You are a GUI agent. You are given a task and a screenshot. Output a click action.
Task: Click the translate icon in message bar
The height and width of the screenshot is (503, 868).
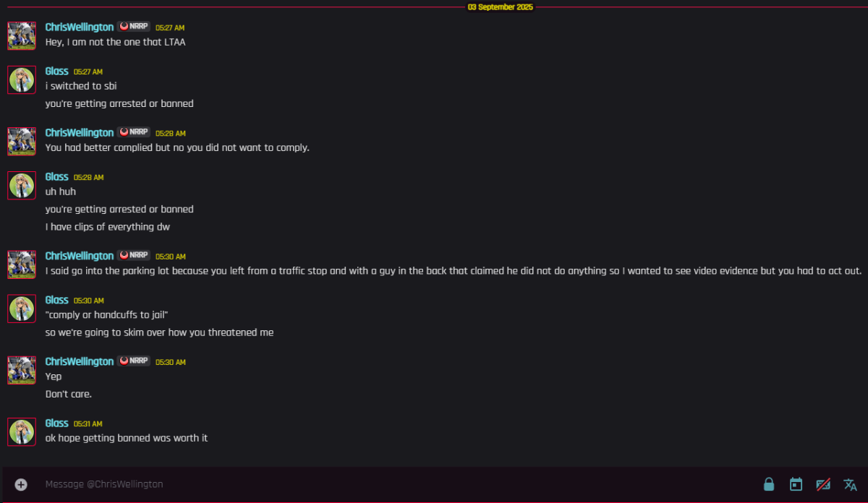point(850,484)
